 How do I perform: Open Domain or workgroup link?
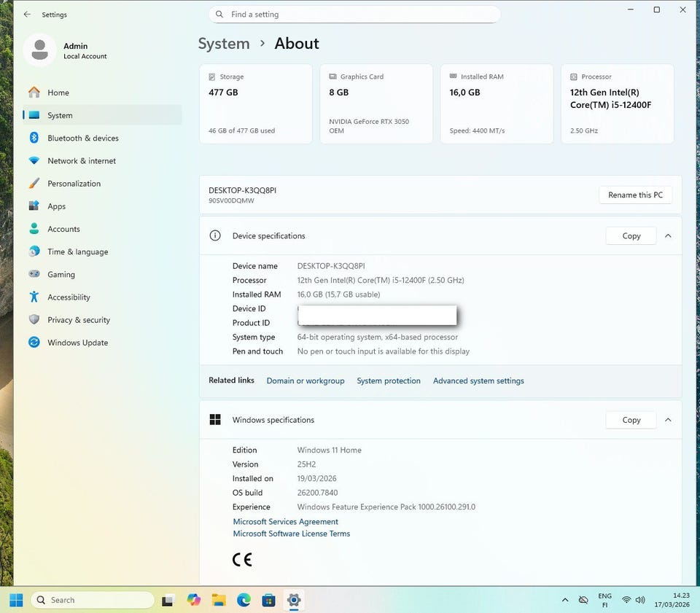[306, 380]
